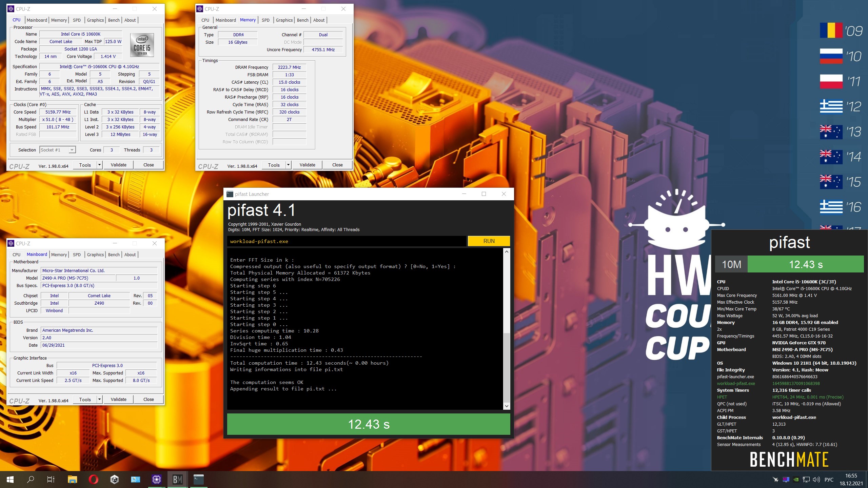Screen dimensions: 868x488
Task: Click the DRAM Frequency 2223.7 MHz value
Action: click(289, 67)
